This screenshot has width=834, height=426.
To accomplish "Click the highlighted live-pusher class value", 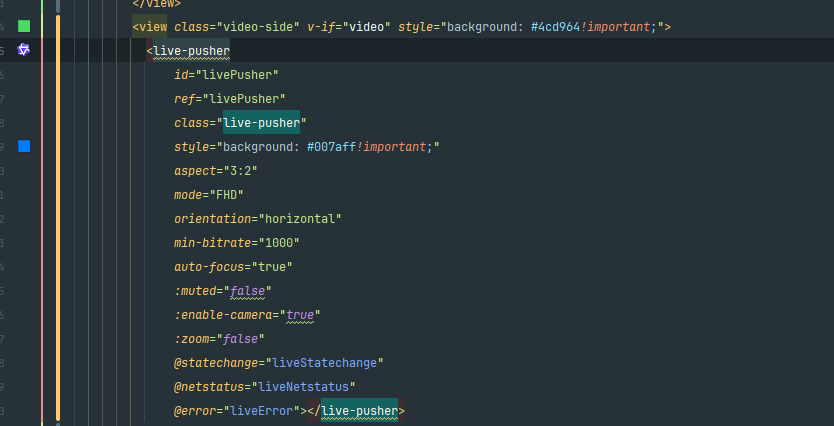I will (260, 123).
